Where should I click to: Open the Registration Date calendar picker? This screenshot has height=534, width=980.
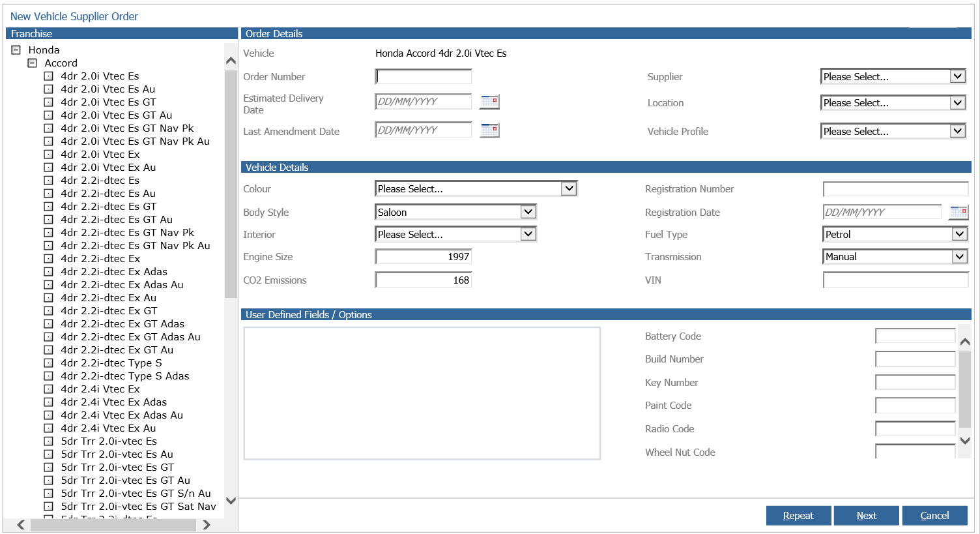pyautogui.click(x=959, y=212)
